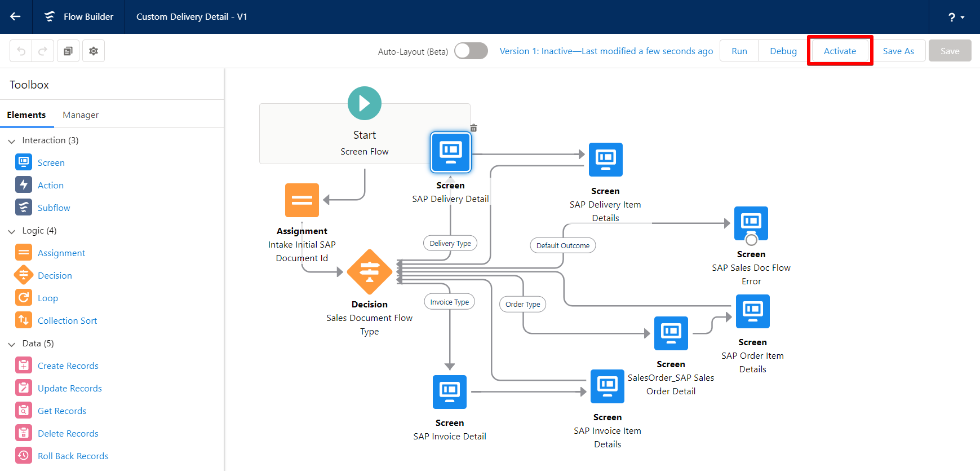Collapse the Data (5) section

click(x=11, y=344)
